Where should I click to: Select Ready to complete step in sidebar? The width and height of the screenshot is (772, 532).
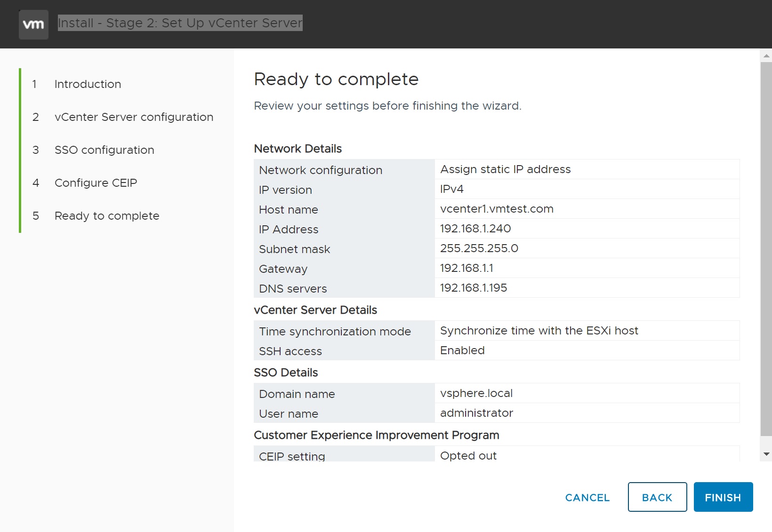pyautogui.click(x=107, y=216)
